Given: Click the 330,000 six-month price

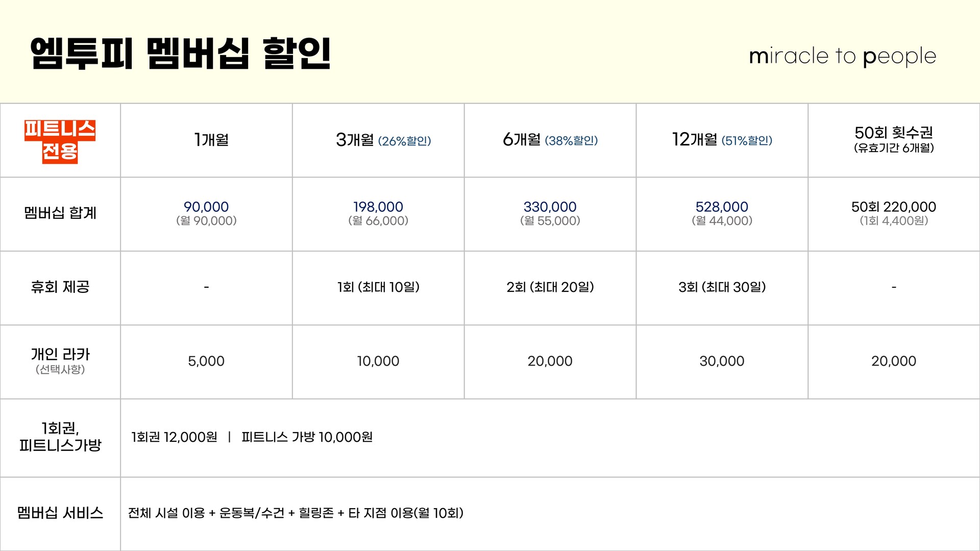Looking at the screenshot, I should click(550, 207).
